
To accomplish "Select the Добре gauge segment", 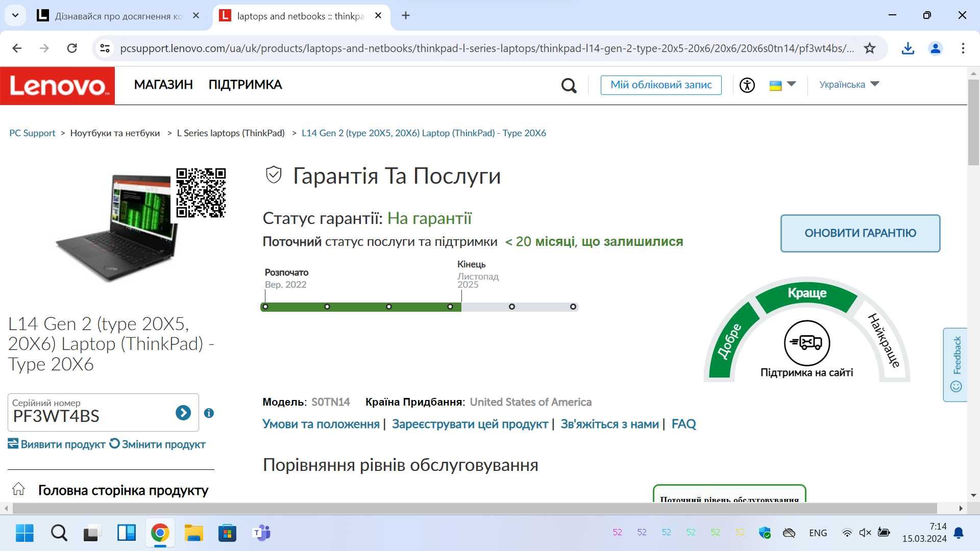I will tap(730, 341).
